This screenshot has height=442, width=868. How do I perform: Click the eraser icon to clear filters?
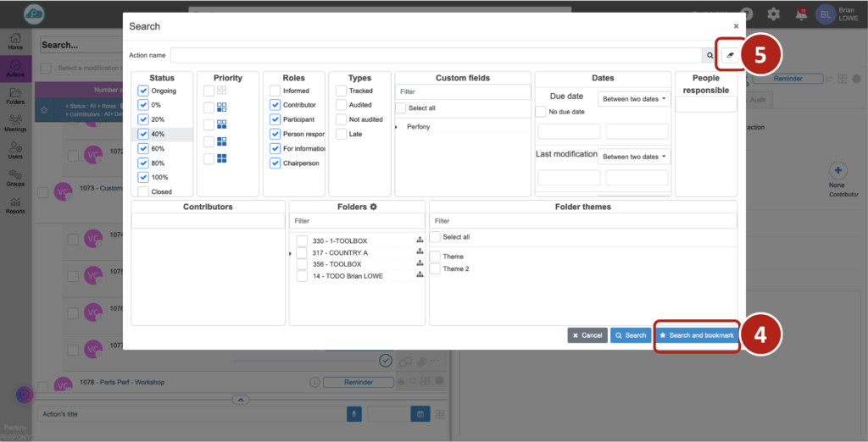(x=731, y=55)
